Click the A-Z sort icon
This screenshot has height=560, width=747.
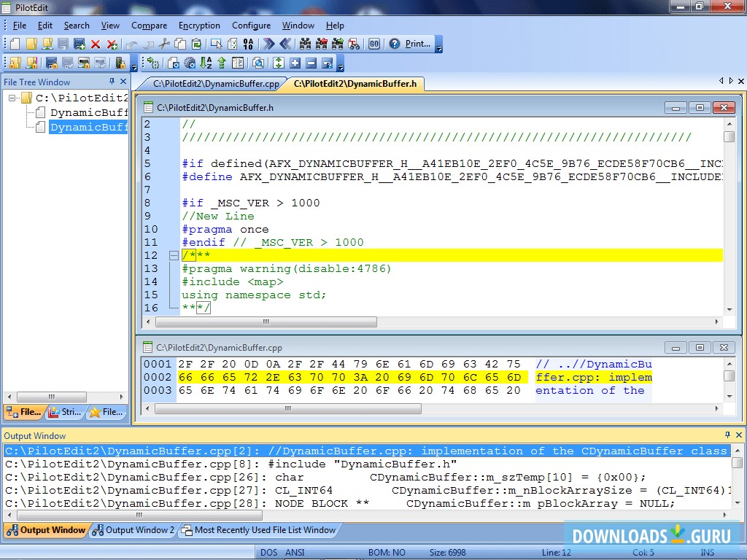point(206,63)
